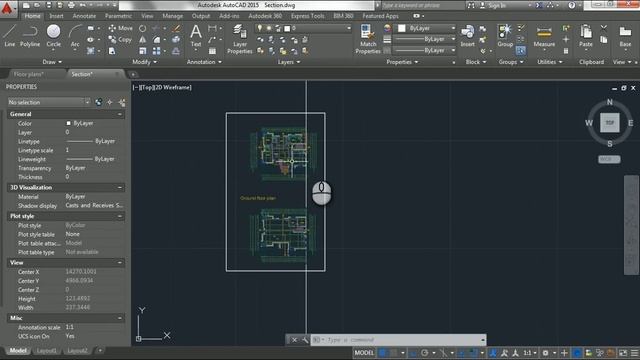Collapse the 3D Visualization section

click(120, 187)
